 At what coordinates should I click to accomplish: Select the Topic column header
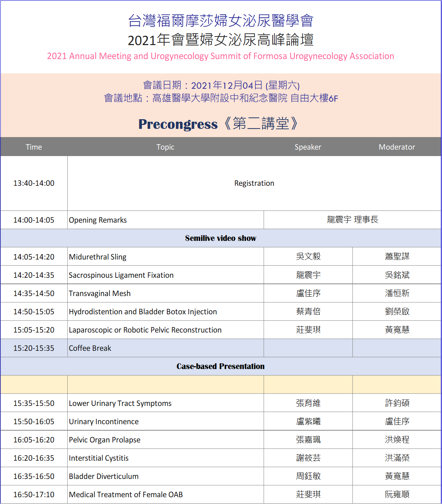click(x=165, y=147)
